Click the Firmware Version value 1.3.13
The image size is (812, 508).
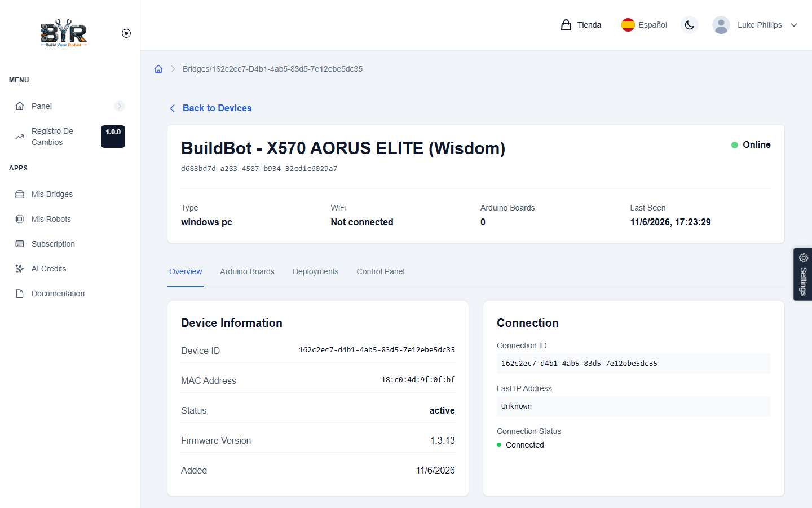443,440
